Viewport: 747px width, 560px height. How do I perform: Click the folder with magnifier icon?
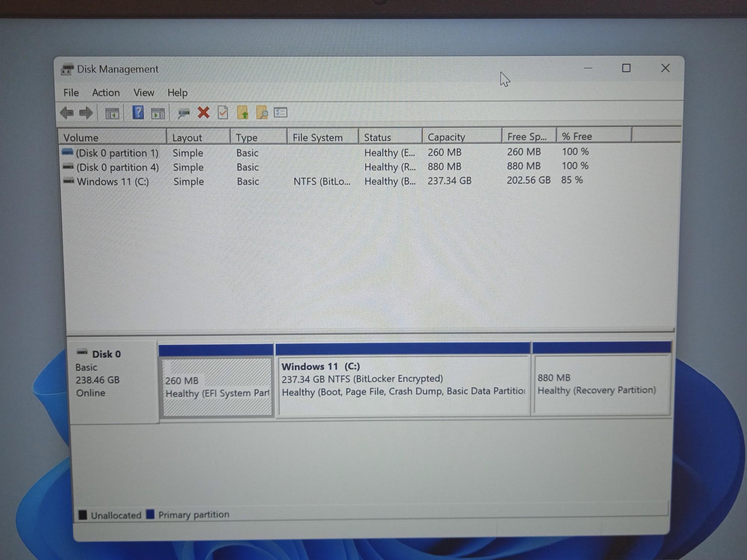[262, 112]
